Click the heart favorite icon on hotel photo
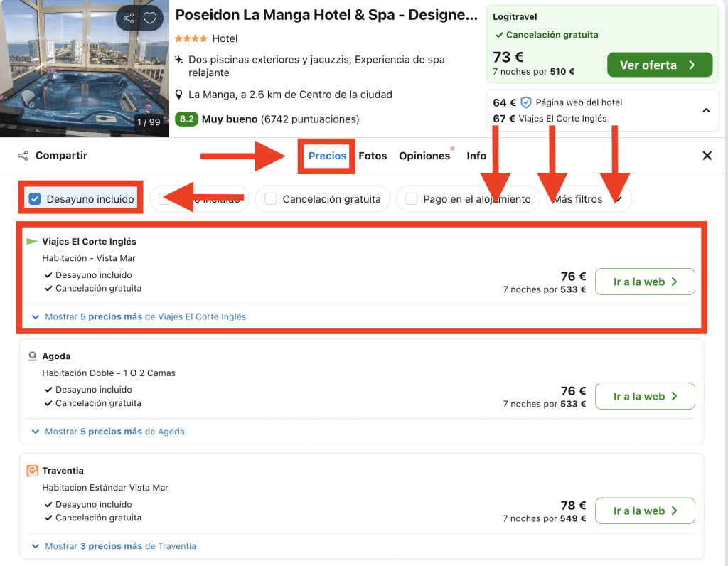Viewport: 728px width, 566px height. click(x=150, y=18)
